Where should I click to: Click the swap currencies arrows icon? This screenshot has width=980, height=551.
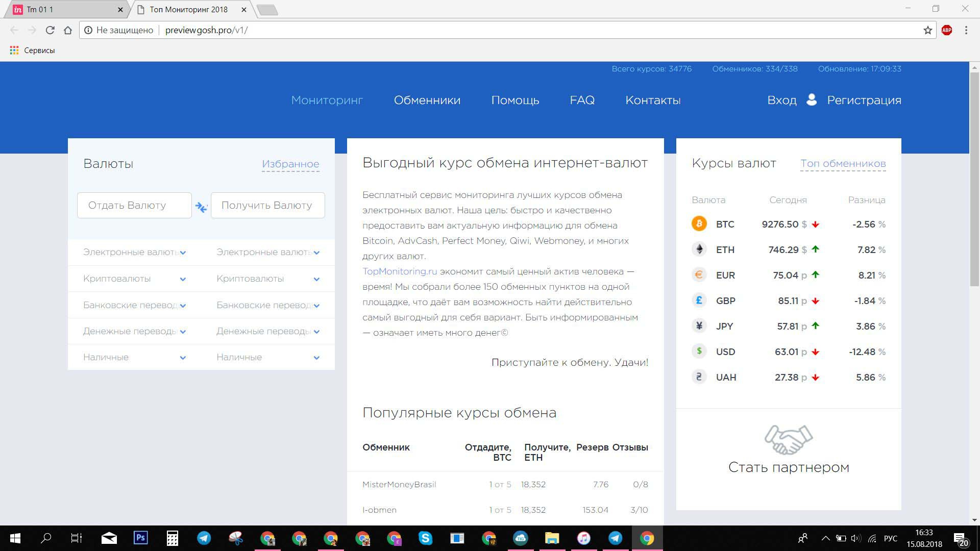pos(201,208)
